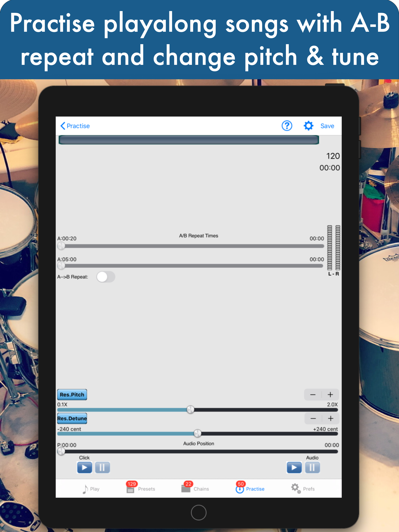
Task: Toggle the A-->B Repeat switch
Action: coord(106,277)
